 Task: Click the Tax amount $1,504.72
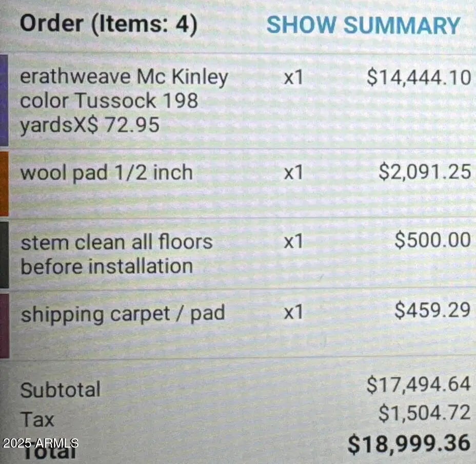point(424,413)
